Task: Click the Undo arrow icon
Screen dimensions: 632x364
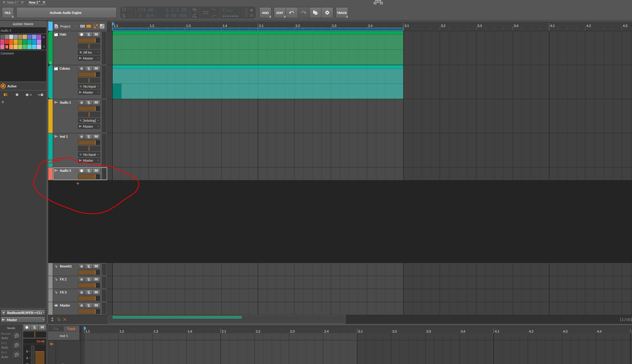Action: pos(292,13)
